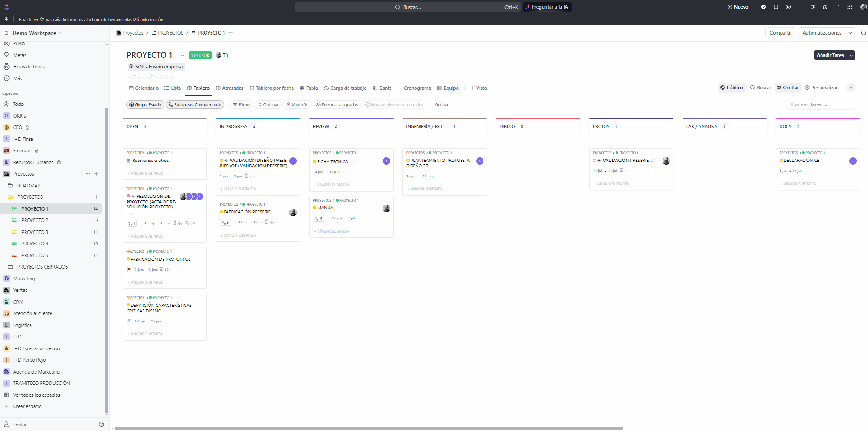Click the help question mark icon
This screenshot has height=431, width=868.
pos(101,425)
